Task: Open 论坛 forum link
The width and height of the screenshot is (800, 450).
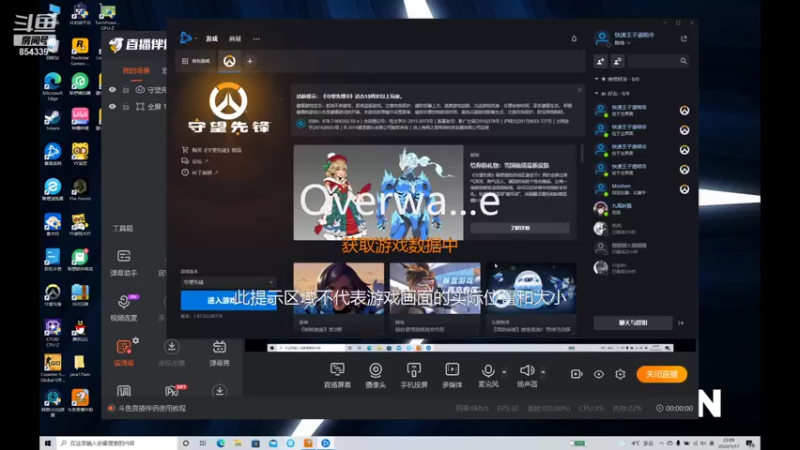Action: tap(195, 161)
